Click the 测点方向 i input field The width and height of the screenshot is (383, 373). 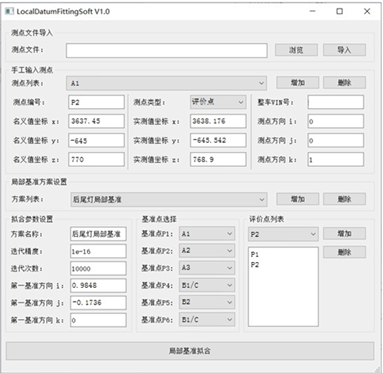[336, 121]
